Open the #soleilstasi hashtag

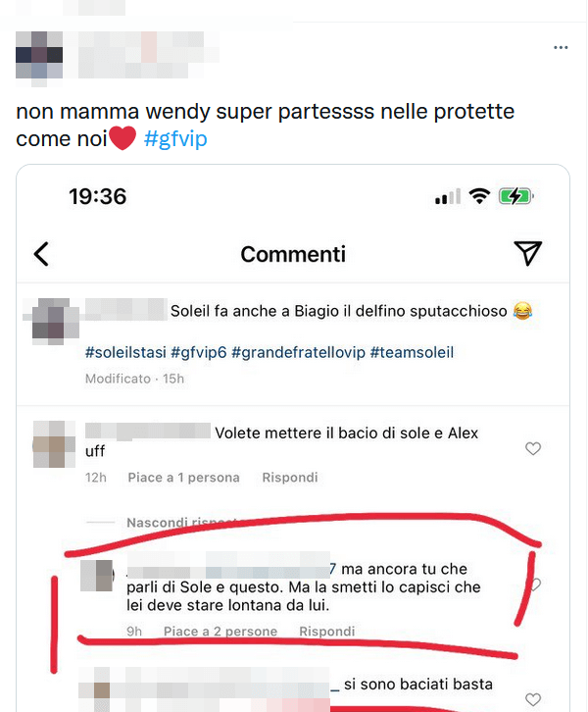pos(124,352)
